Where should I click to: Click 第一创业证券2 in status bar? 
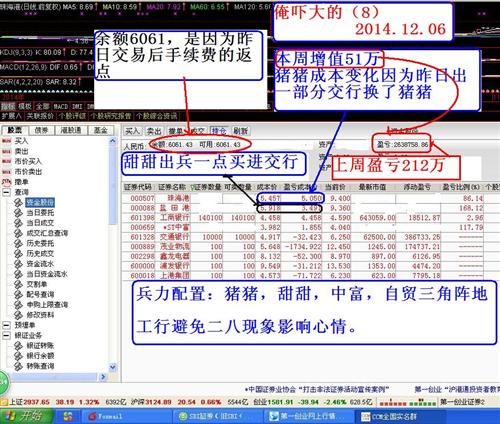(x=463, y=402)
